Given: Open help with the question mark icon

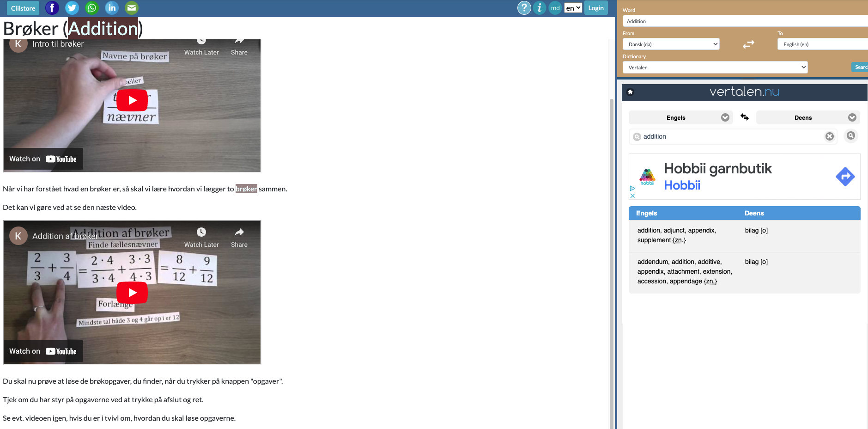Looking at the screenshot, I should point(524,8).
